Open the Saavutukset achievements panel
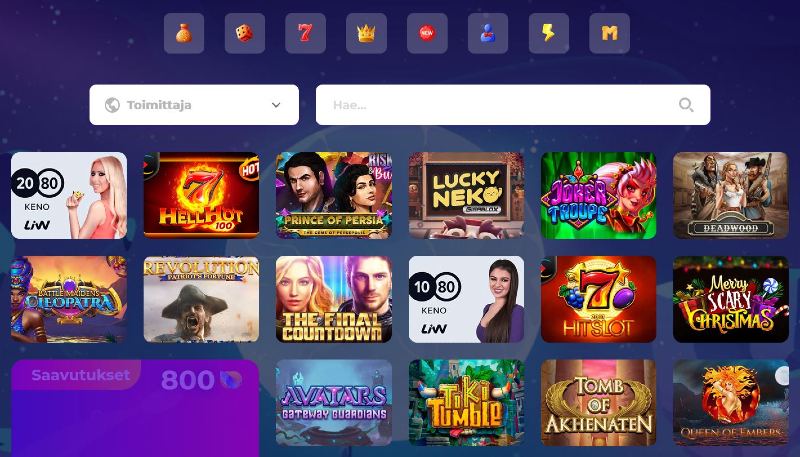800x457 pixels. pyautogui.click(x=135, y=408)
